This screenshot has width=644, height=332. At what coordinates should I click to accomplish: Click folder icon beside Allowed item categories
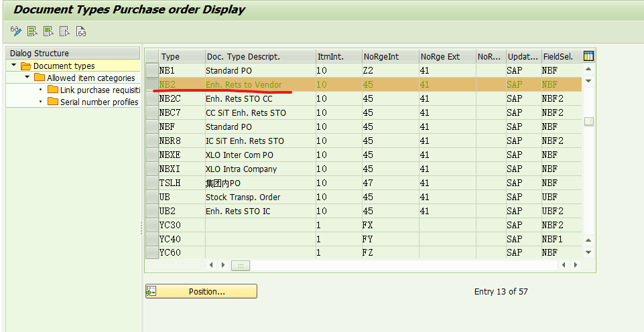(x=40, y=78)
